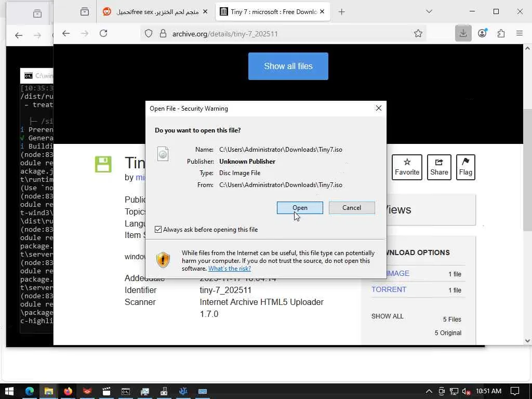Open Firefox account menu icon
Viewport: 532px width, 399px height.
pos(482,33)
